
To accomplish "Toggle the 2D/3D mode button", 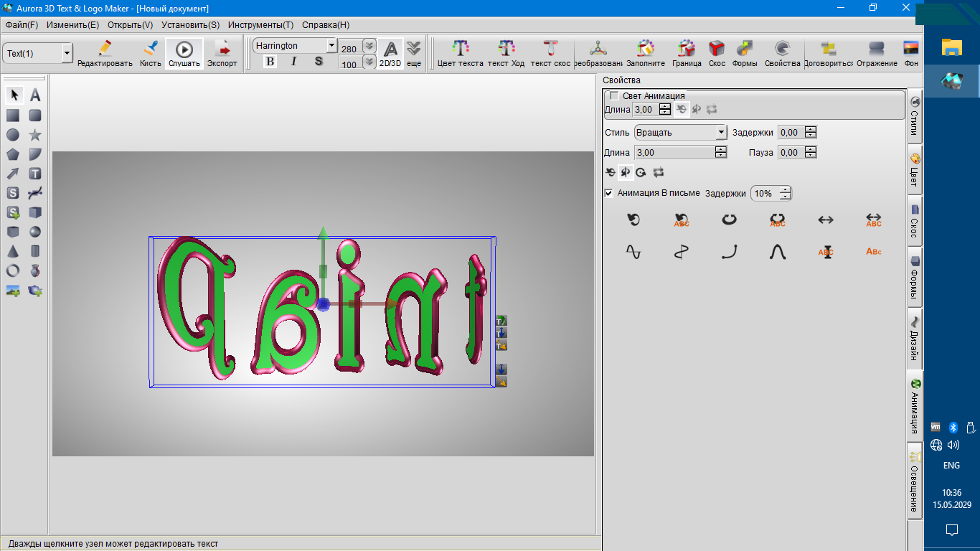I will click(390, 53).
